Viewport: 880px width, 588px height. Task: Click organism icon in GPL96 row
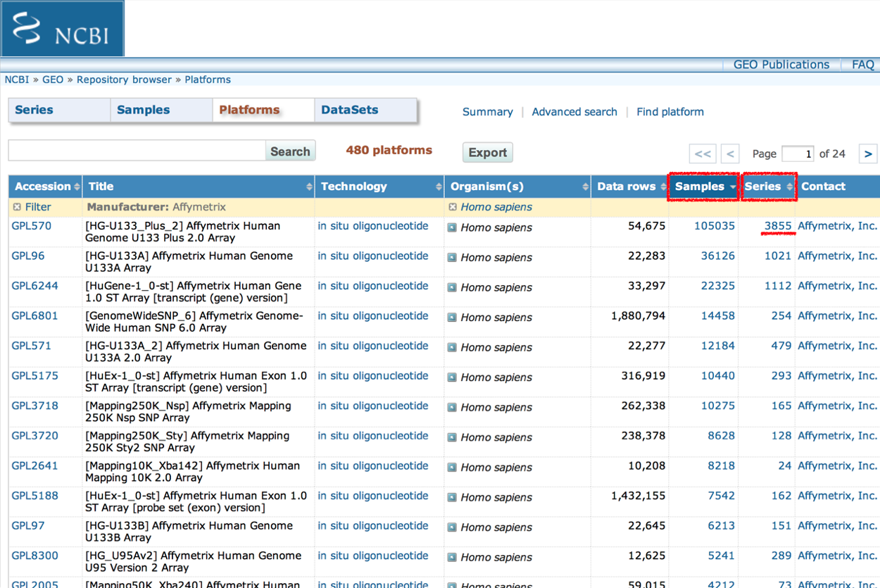coord(453,258)
